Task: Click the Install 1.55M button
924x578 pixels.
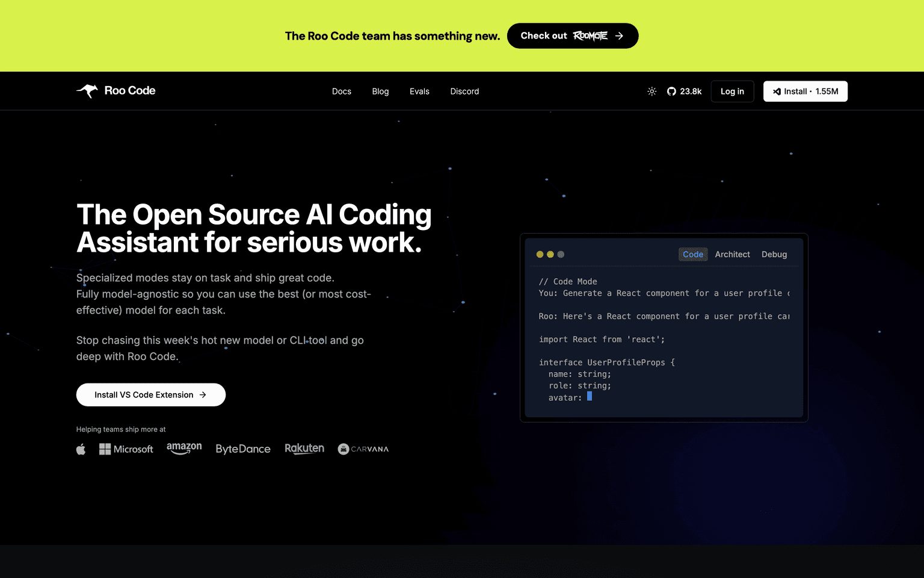Action: pos(805,92)
